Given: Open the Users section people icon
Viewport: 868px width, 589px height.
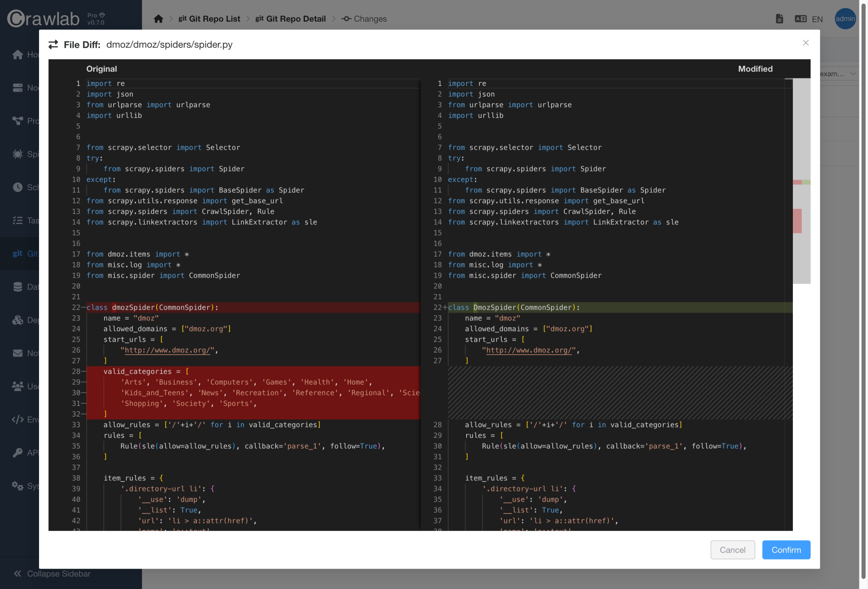Looking at the screenshot, I should click(17, 386).
